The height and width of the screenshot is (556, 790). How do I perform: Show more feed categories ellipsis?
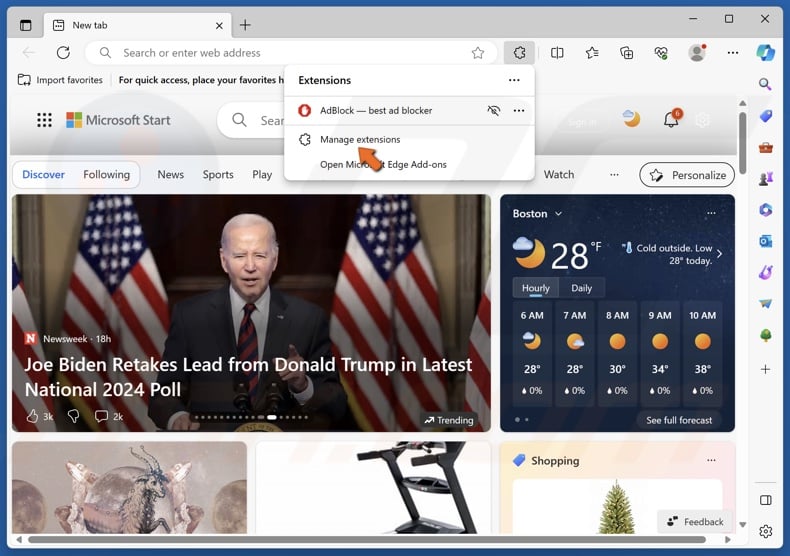click(614, 175)
